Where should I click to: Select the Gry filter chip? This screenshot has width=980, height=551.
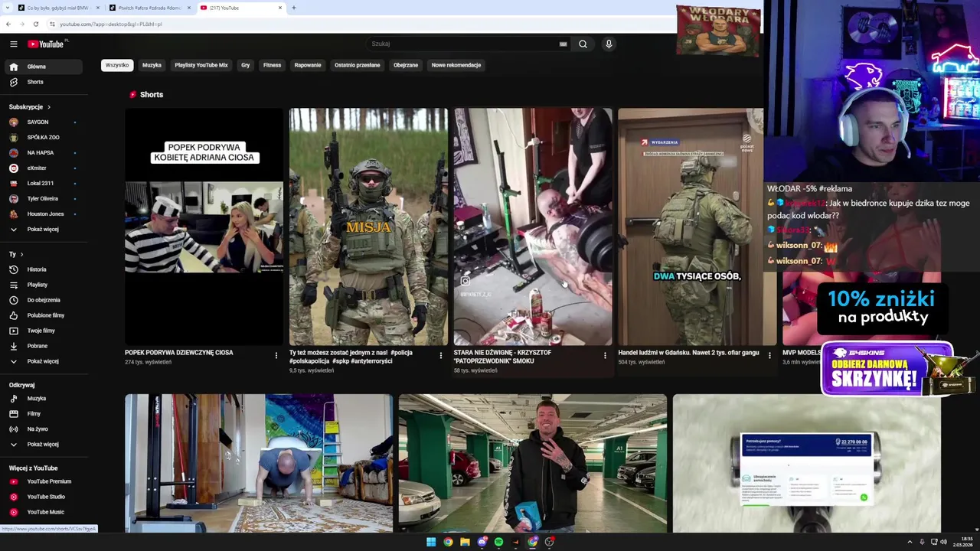click(x=246, y=65)
